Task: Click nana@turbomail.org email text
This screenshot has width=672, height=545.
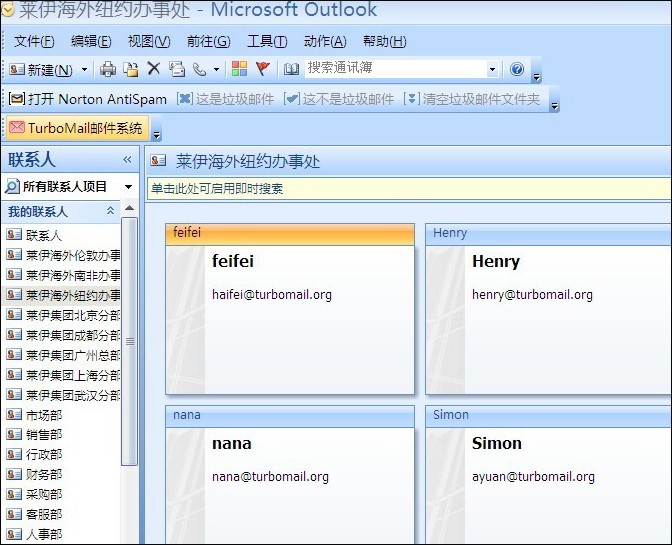Action: 270,477
